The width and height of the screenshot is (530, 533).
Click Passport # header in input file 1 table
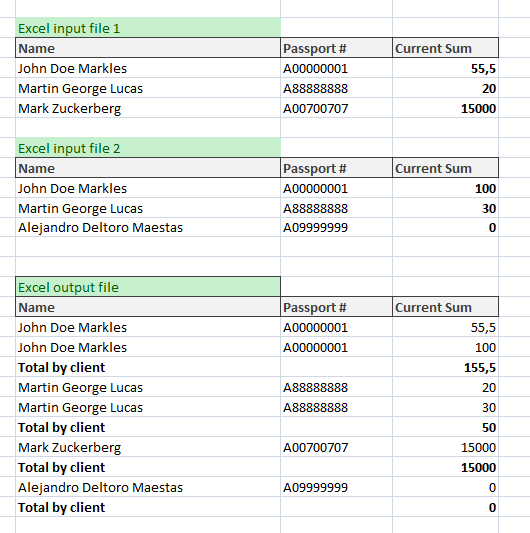click(x=337, y=48)
